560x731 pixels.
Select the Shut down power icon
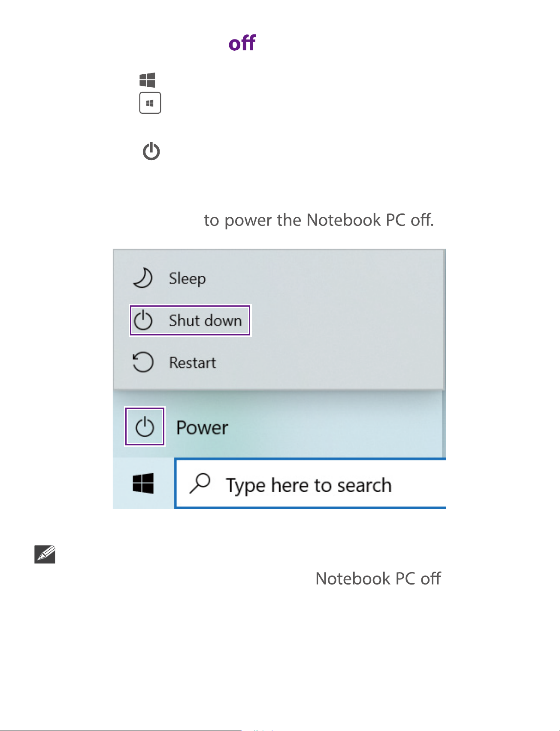coord(143,321)
